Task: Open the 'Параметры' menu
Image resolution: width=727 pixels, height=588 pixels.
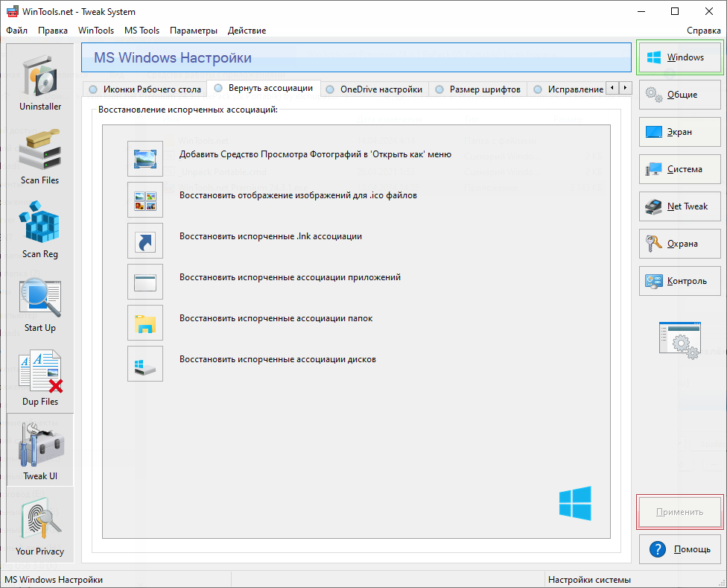Action: tap(194, 31)
